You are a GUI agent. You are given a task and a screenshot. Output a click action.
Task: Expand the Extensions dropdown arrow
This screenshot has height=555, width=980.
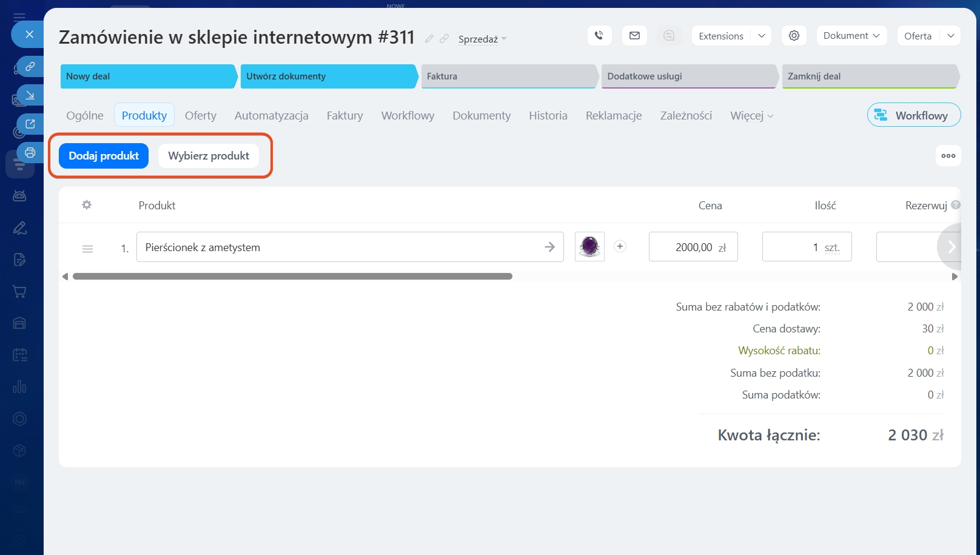761,36
